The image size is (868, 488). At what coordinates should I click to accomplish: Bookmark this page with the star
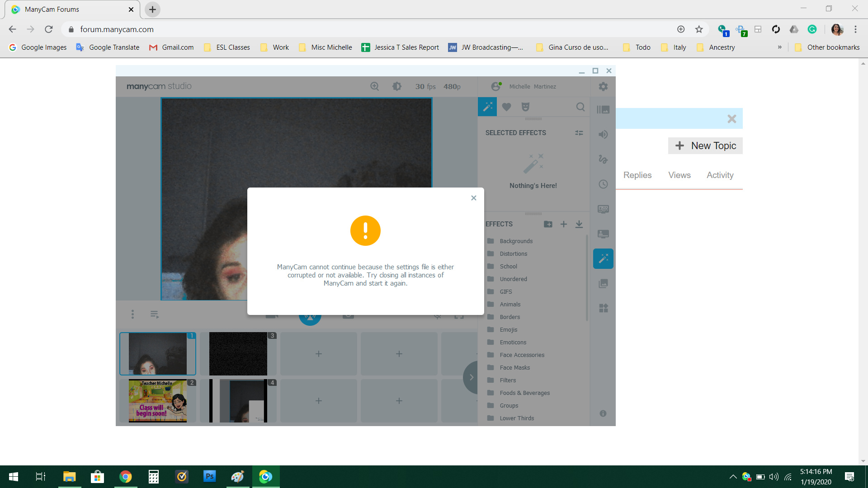click(x=699, y=29)
